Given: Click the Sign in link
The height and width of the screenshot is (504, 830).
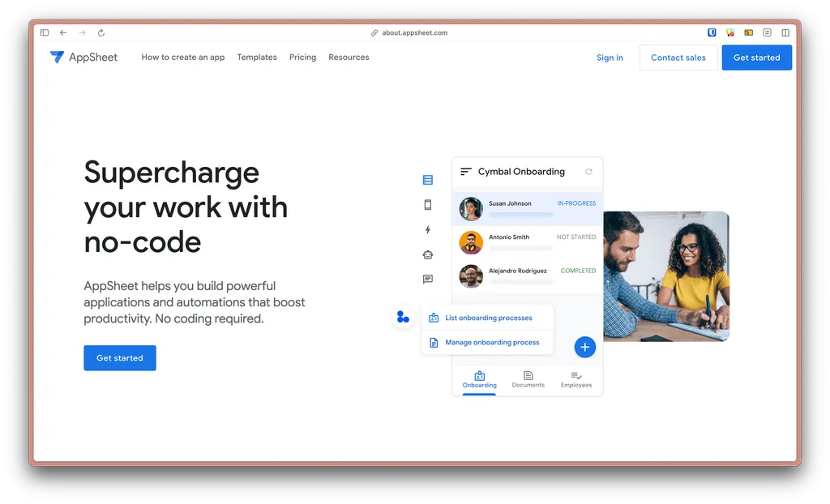Looking at the screenshot, I should tap(610, 58).
